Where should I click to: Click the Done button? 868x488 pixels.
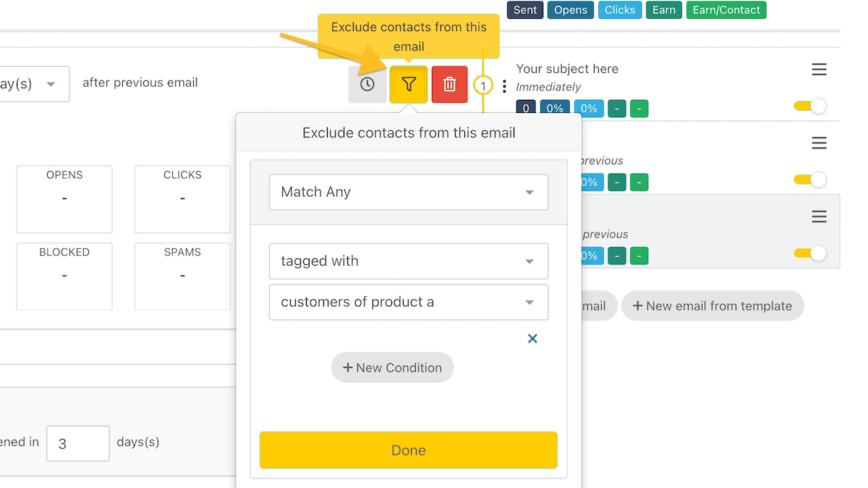pos(408,450)
